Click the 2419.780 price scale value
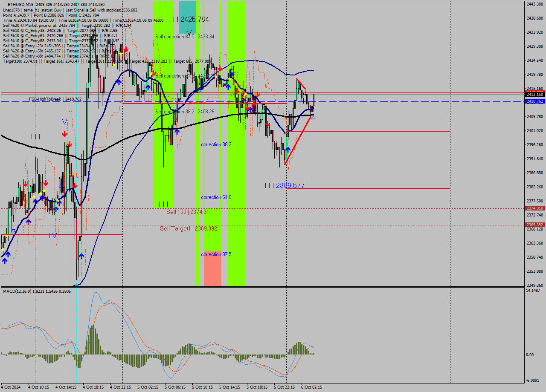This screenshot has height=392, width=546. tap(534, 74)
